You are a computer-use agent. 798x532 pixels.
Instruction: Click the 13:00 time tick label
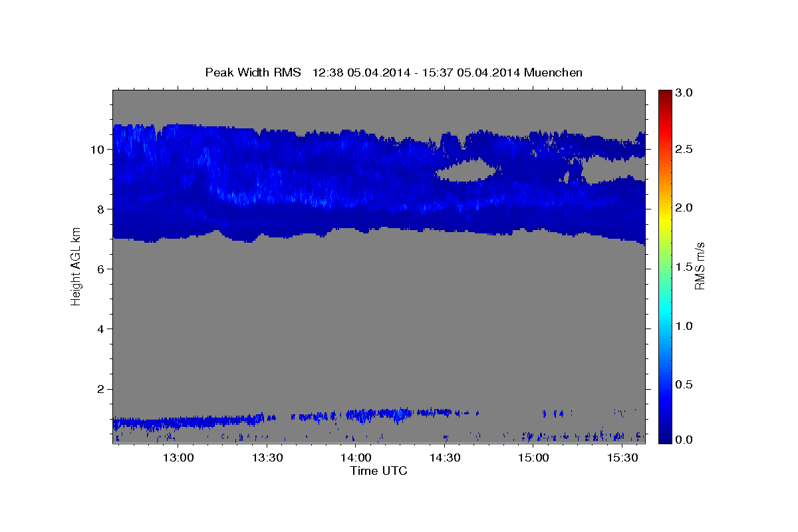[x=178, y=458]
